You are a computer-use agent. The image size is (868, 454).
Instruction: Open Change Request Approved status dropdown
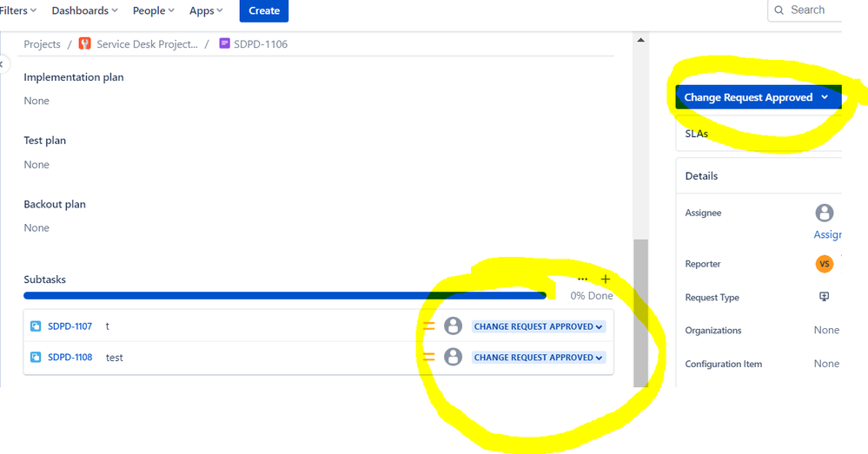coord(758,97)
